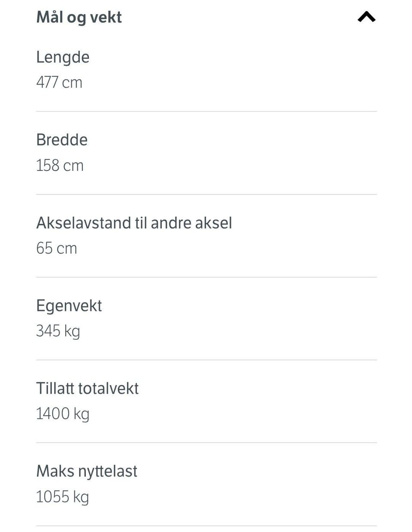Select the Egenvekt label

click(x=69, y=306)
